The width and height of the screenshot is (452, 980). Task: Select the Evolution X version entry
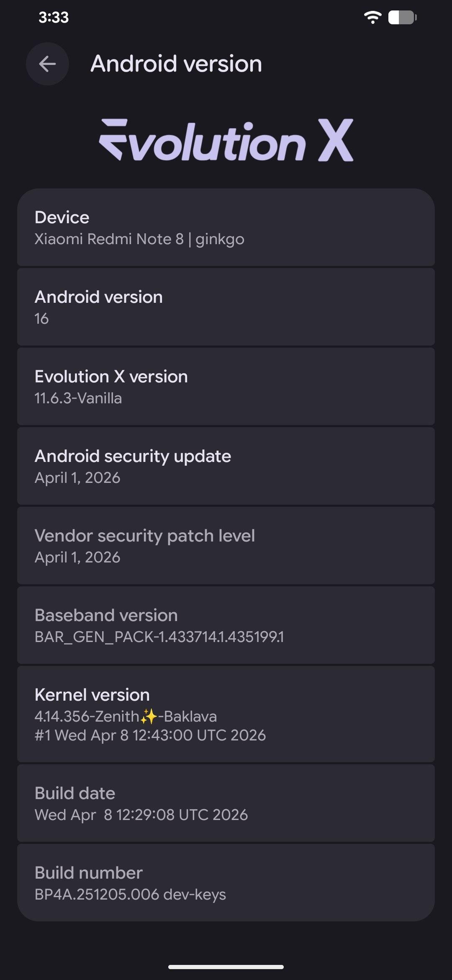(x=226, y=387)
